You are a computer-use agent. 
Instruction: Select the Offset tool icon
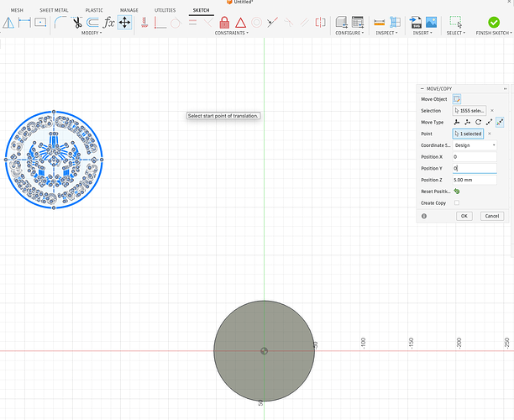coord(92,23)
